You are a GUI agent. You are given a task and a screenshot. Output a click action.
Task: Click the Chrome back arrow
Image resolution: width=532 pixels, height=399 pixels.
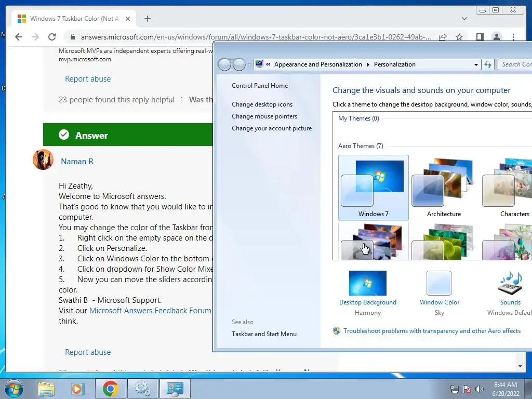(19, 37)
